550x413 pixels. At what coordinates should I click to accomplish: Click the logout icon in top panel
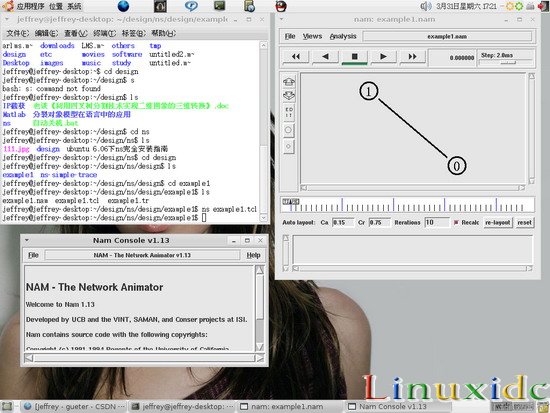click(544, 6)
